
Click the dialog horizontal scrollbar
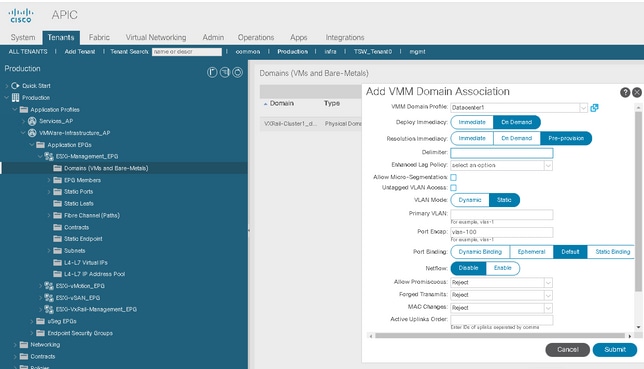pos(500,336)
